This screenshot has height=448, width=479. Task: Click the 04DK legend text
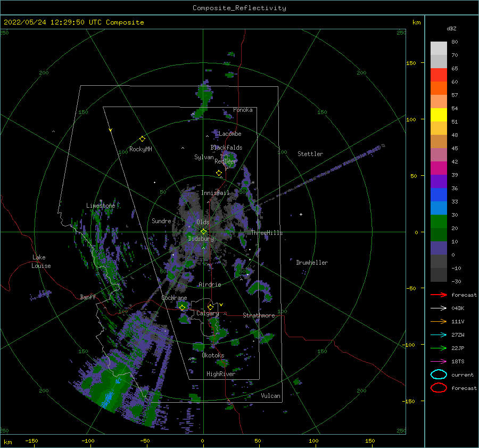click(458, 308)
